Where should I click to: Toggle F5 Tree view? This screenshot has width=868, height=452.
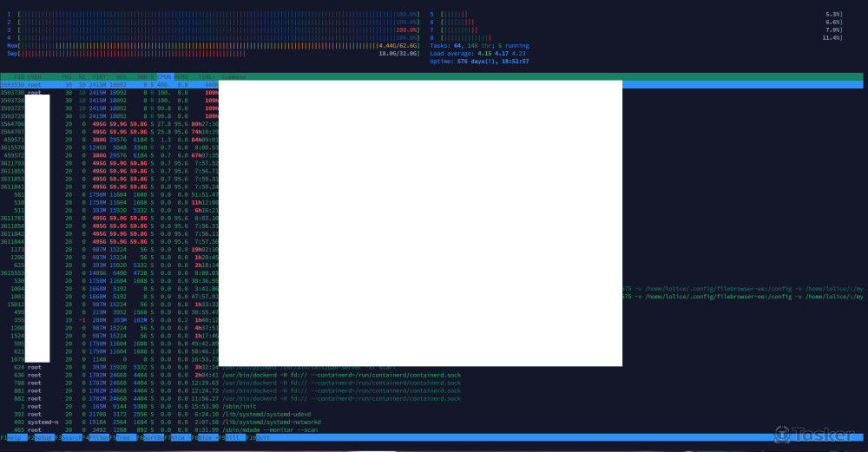pyautogui.click(x=122, y=436)
